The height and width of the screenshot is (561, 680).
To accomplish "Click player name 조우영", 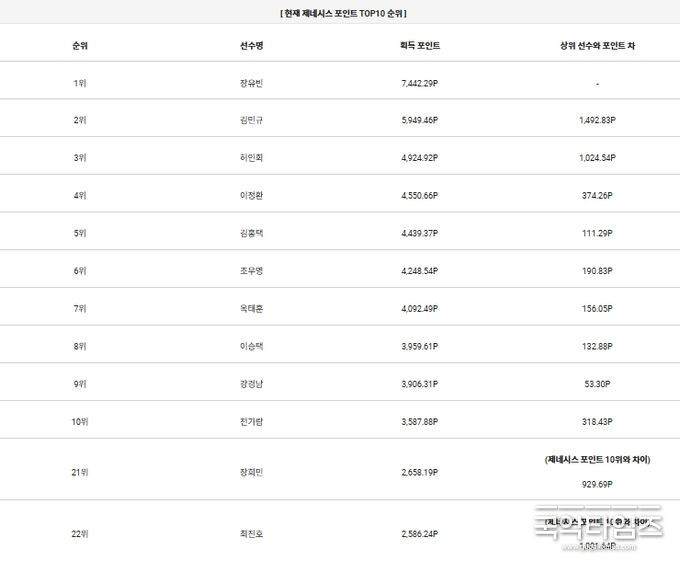I will pyautogui.click(x=252, y=271).
